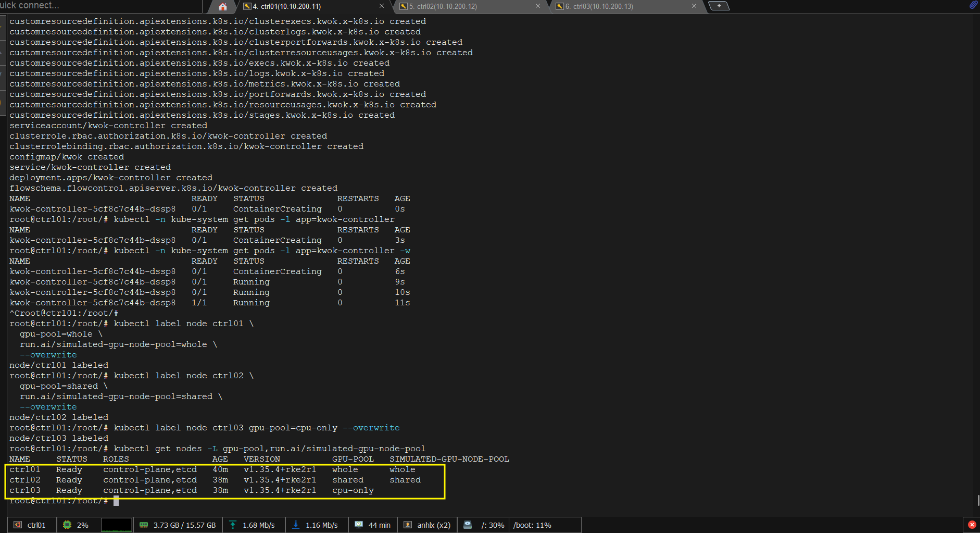Click ctrl01 hostname in status bar
The height and width of the screenshot is (533, 980).
click(x=36, y=525)
